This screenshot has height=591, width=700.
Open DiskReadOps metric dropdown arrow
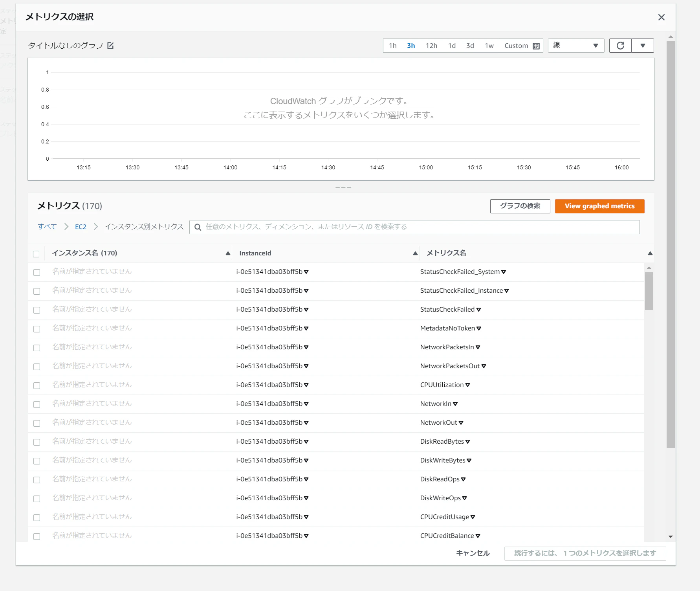click(463, 479)
